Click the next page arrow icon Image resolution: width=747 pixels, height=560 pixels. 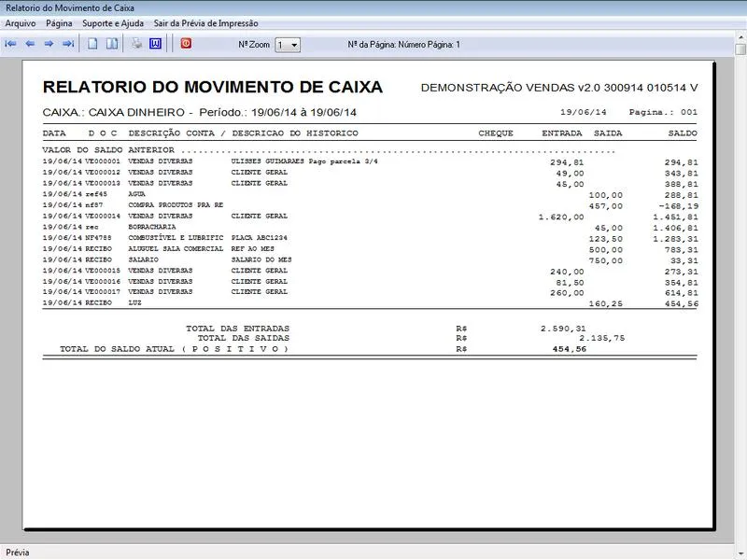tap(49, 44)
